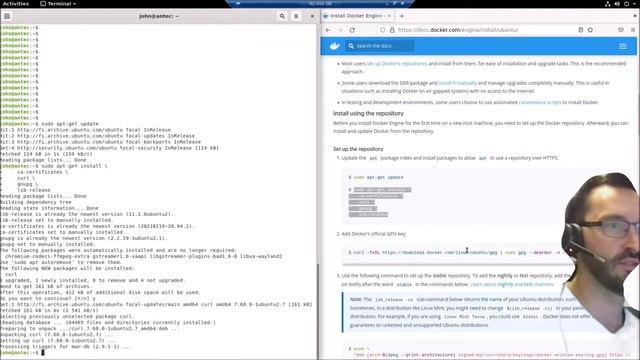This screenshot has width=640, height=360.
Task: Open the convenience scripts link
Action: (540, 102)
